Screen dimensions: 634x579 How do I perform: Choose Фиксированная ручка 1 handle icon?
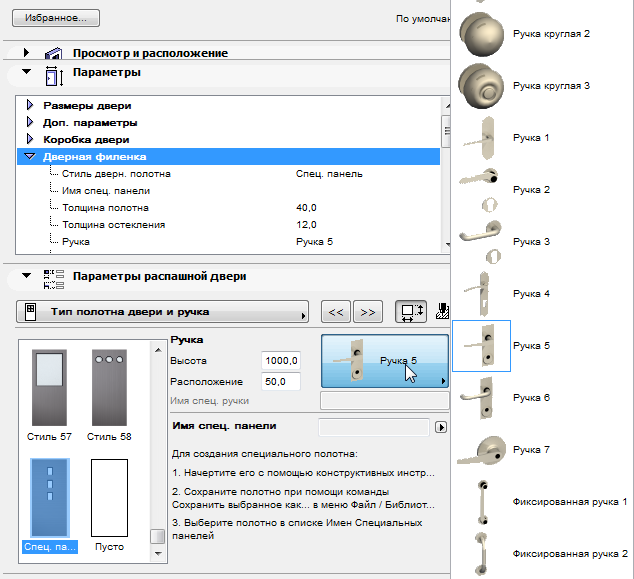click(482, 502)
